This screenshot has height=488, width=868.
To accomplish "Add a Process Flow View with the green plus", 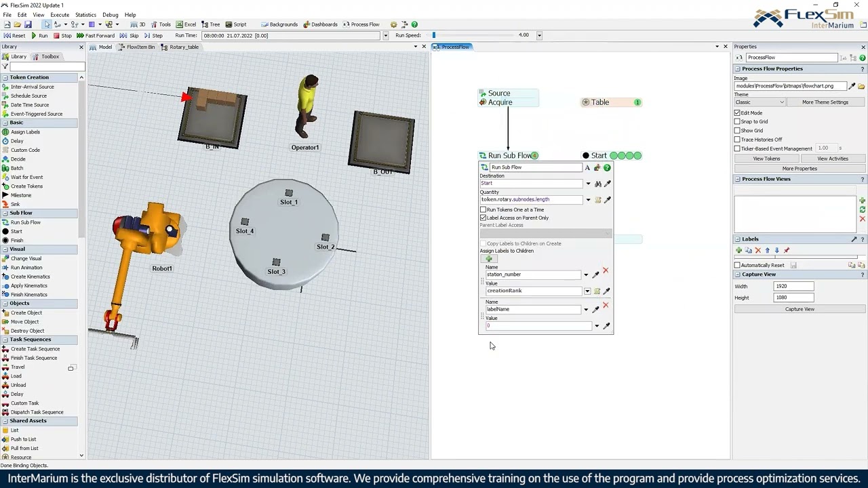I will click(x=862, y=201).
